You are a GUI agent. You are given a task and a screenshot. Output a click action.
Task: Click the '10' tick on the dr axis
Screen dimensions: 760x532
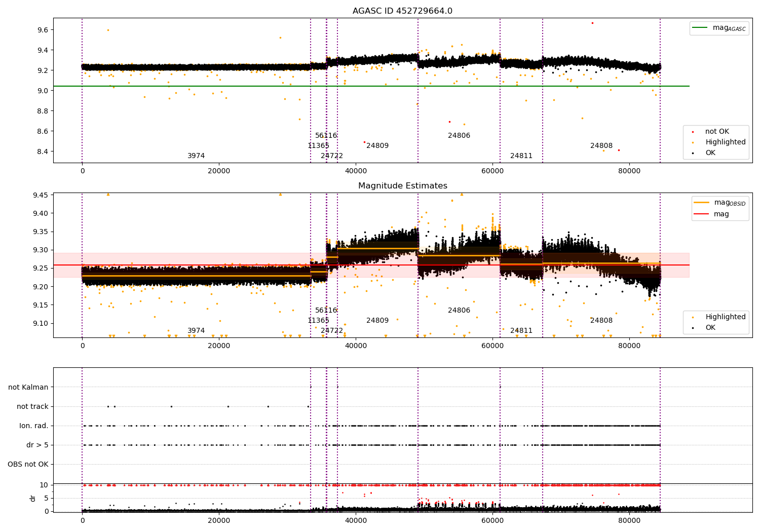click(x=45, y=485)
